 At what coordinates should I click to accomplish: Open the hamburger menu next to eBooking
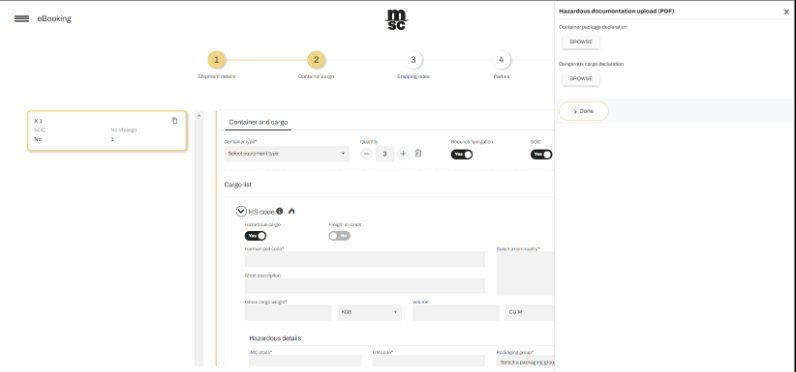(x=21, y=19)
